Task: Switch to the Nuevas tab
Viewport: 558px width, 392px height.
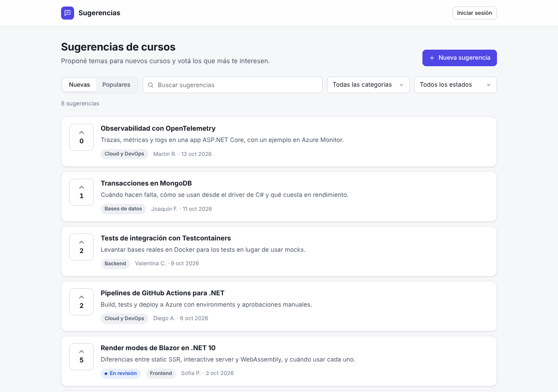Action: click(x=79, y=85)
